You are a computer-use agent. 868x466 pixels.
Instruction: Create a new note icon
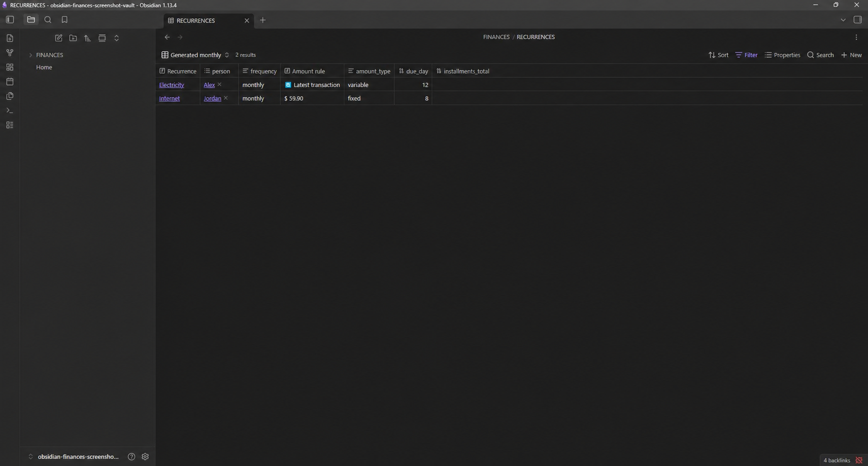58,38
